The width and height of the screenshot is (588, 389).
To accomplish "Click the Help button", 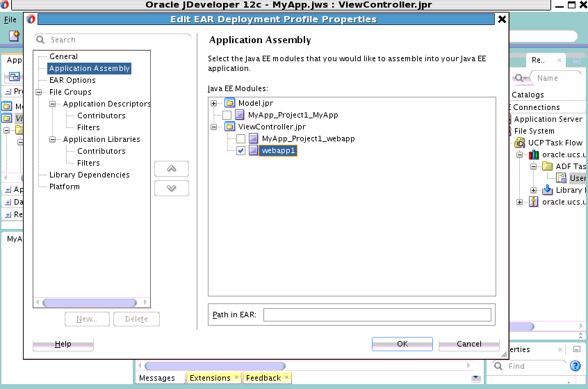I will click(x=63, y=344).
